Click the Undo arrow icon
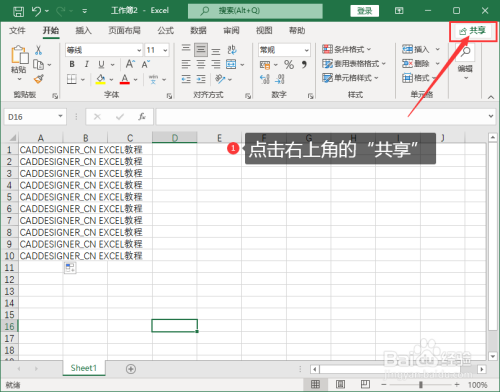 (36, 11)
